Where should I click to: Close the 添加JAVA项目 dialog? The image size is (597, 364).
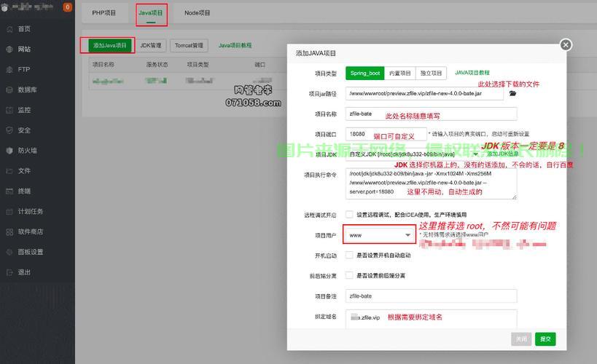pos(566,45)
